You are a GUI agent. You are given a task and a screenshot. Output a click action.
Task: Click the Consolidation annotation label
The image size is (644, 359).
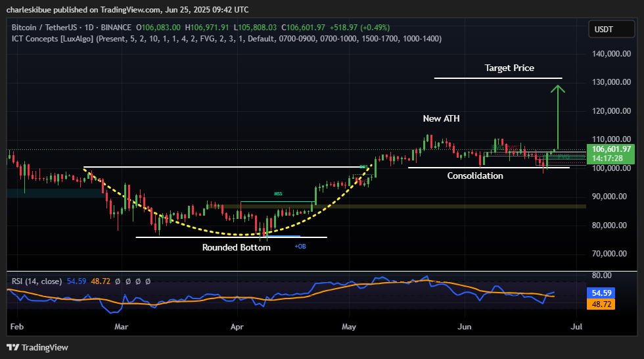click(x=474, y=176)
